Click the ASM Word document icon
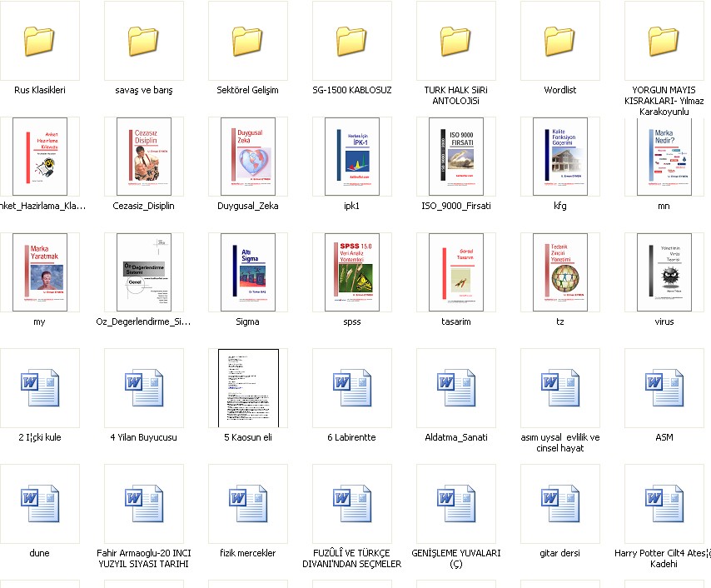Image resolution: width=711 pixels, height=588 pixels. [664, 387]
